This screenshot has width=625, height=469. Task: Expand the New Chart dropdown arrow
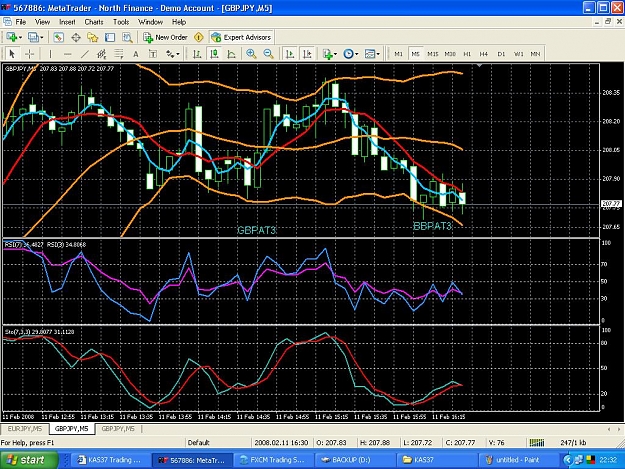point(20,37)
